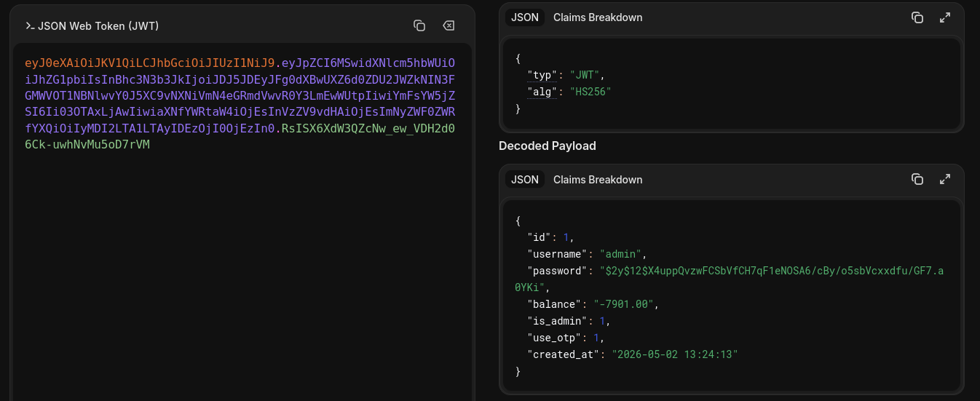Screen dimensions: 980x401
Task: Expand the decoded header panel to fullscreen
Action: tap(945, 17)
